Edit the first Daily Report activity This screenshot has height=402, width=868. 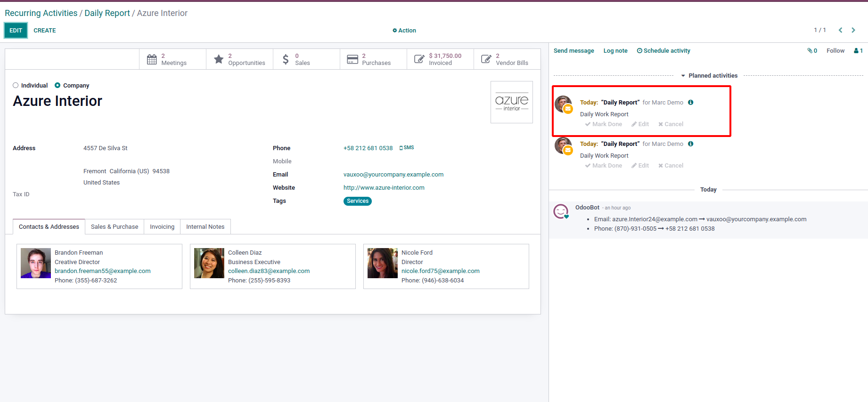(x=640, y=124)
